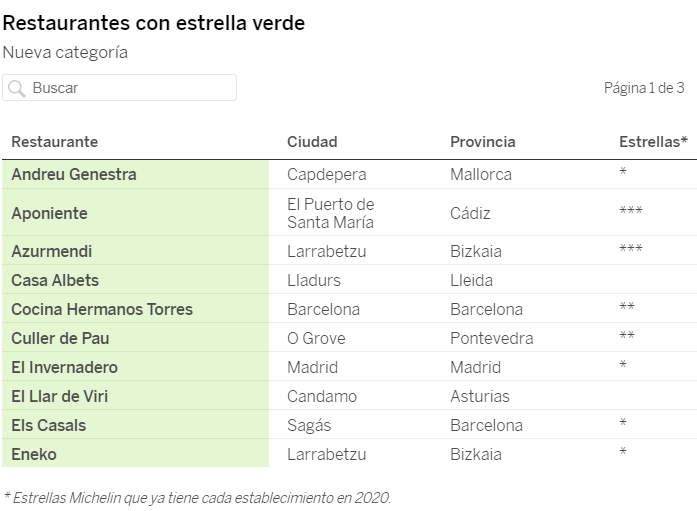Click the El Invernadero restaurant name

coord(64,367)
